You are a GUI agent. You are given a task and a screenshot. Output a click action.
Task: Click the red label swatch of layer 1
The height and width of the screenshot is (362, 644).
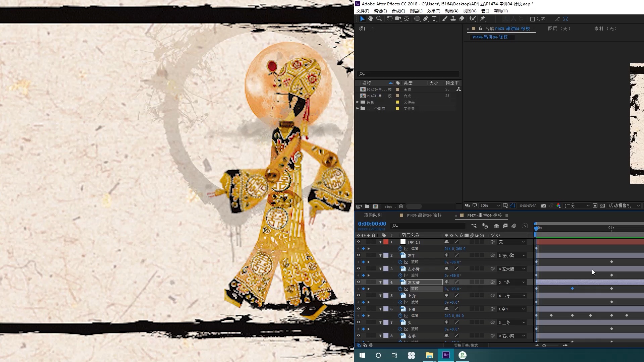[x=386, y=242]
